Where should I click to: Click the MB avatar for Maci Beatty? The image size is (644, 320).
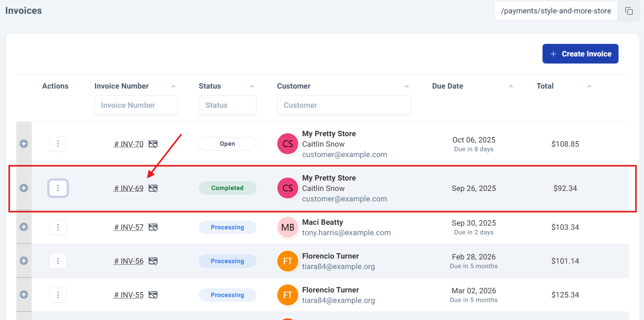[288, 227]
